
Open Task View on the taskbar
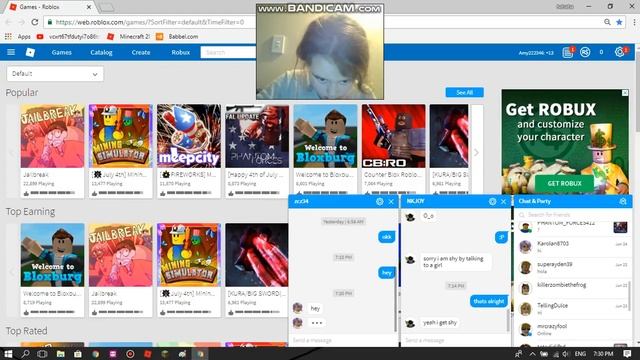pyautogui.click(x=42, y=354)
